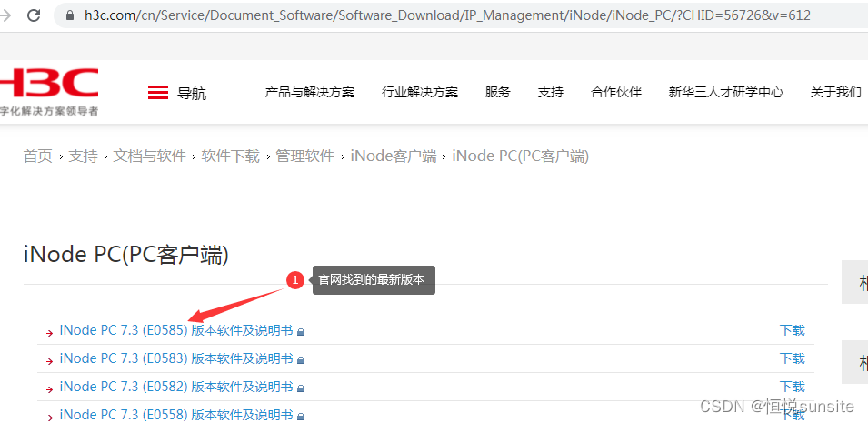The image size is (868, 423).
Task: Open the red hamburger 导航 menu icon
Action: point(158,93)
